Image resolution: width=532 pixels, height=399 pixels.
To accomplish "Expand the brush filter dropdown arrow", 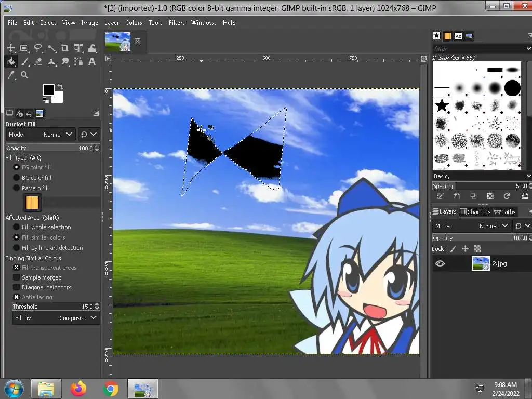I will [528, 48].
